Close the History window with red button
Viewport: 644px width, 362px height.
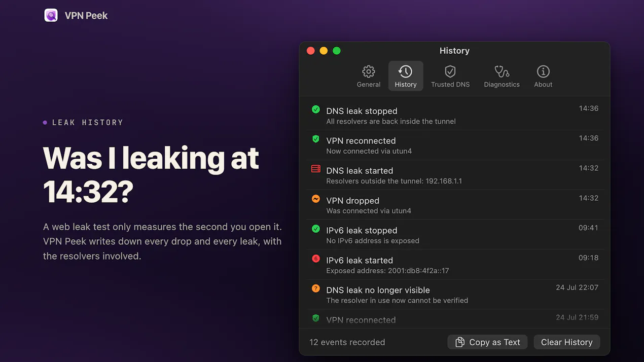[311, 51]
